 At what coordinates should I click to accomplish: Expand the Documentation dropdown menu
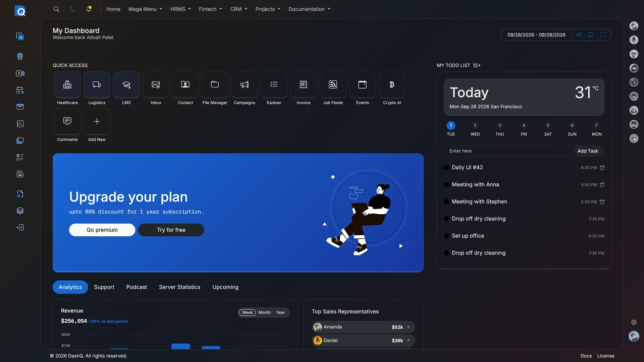[309, 9]
